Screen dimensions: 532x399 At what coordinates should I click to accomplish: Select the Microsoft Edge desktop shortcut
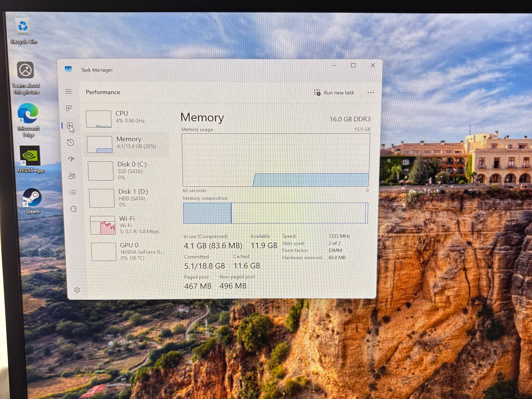click(28, 120)
